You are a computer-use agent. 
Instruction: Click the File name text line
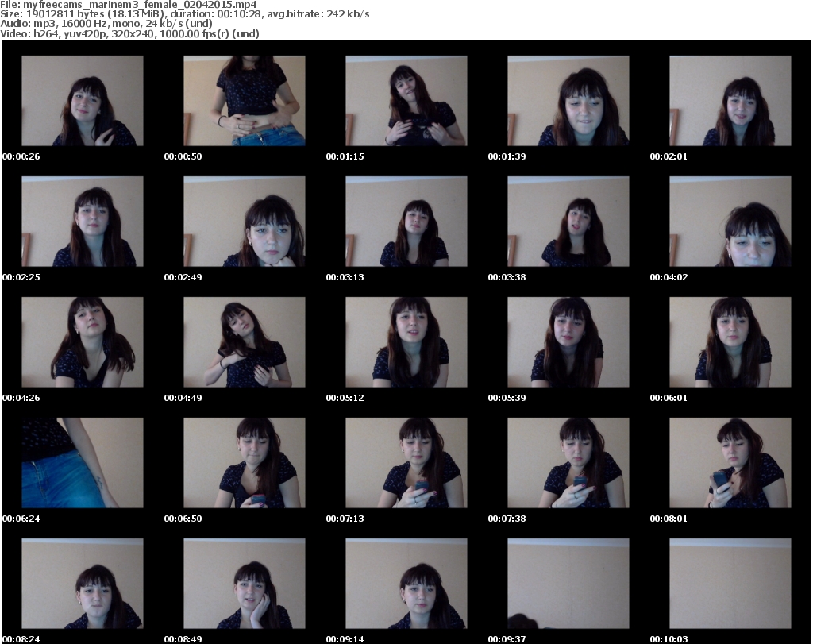tap(129, 5)
